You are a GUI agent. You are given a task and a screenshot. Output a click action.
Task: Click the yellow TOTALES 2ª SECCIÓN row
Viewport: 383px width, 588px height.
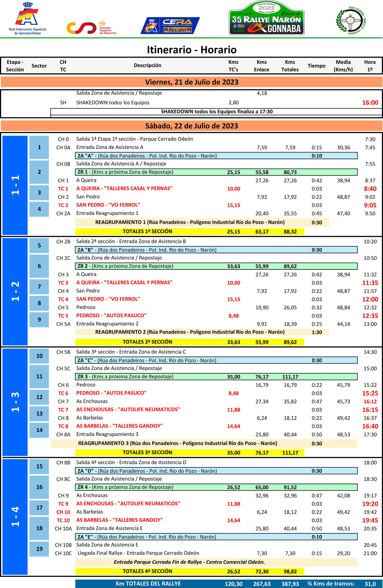190,342
